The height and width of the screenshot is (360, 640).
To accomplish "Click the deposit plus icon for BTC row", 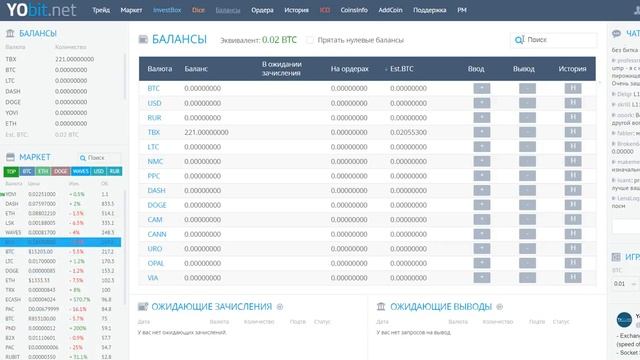I will click(x=482, y=88).
